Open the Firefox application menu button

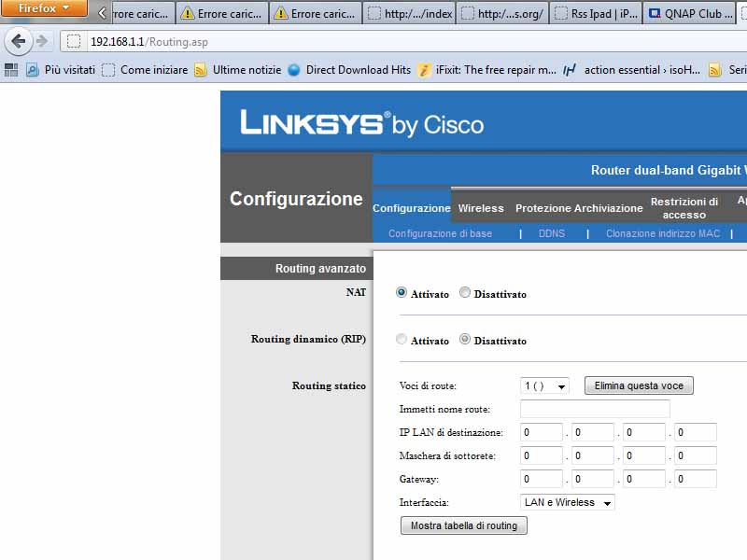(44, 8)
